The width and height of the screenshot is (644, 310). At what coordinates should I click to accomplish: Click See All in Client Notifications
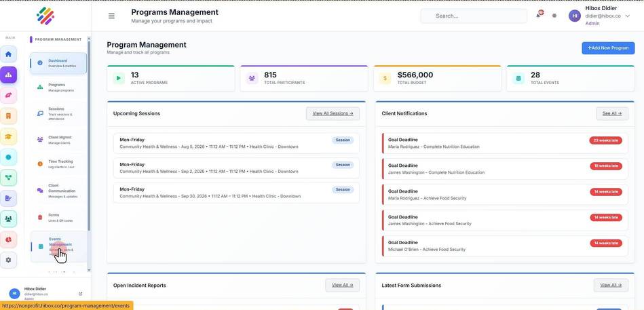click(612, 113)
